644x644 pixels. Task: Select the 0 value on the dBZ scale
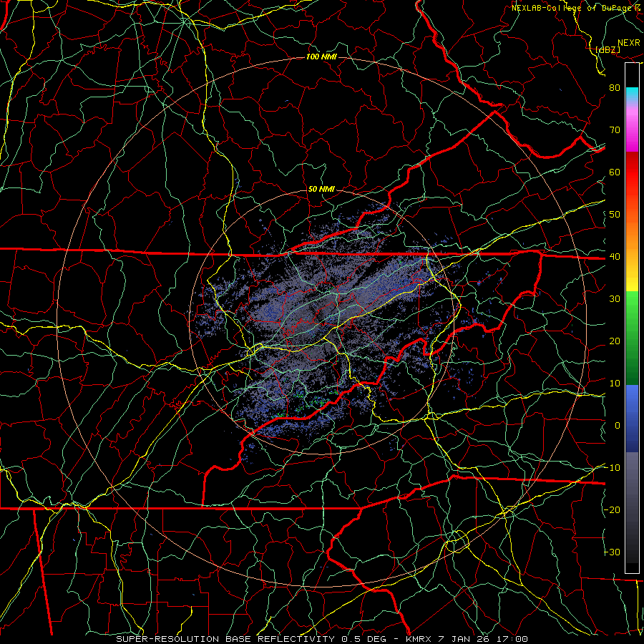point(618,426)
